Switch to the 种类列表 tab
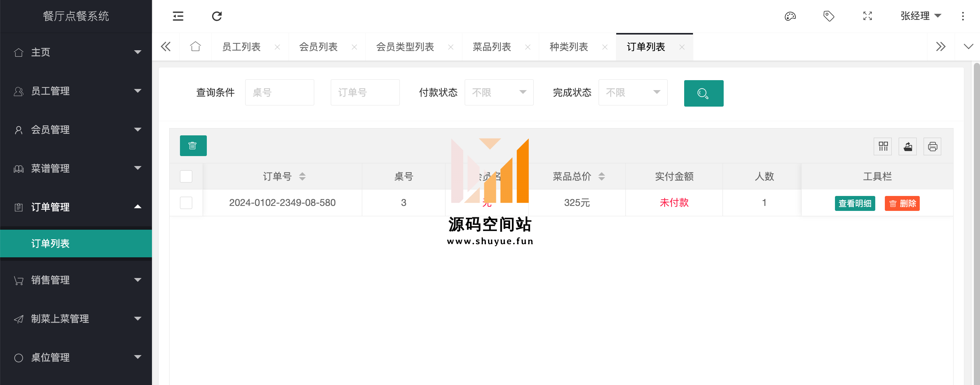Image resolution: width=980 pixels, height=385 pixels. [569, 47]
